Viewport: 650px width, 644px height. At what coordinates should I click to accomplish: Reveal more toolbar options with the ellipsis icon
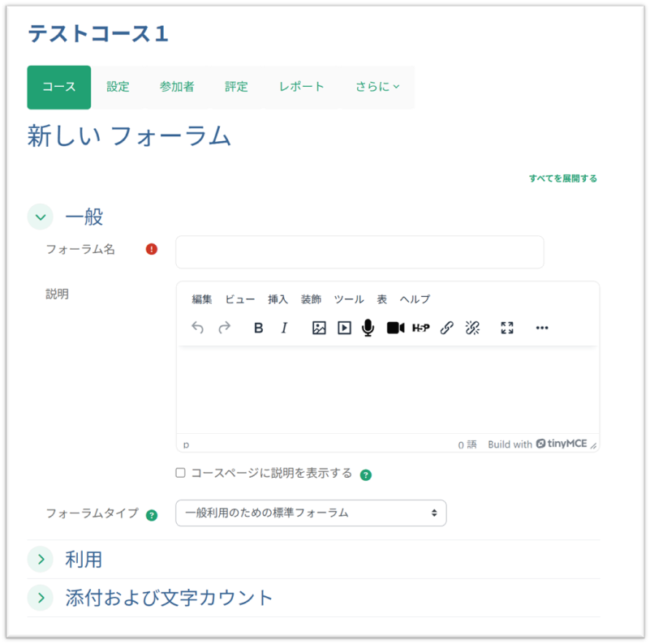[541, 328]
